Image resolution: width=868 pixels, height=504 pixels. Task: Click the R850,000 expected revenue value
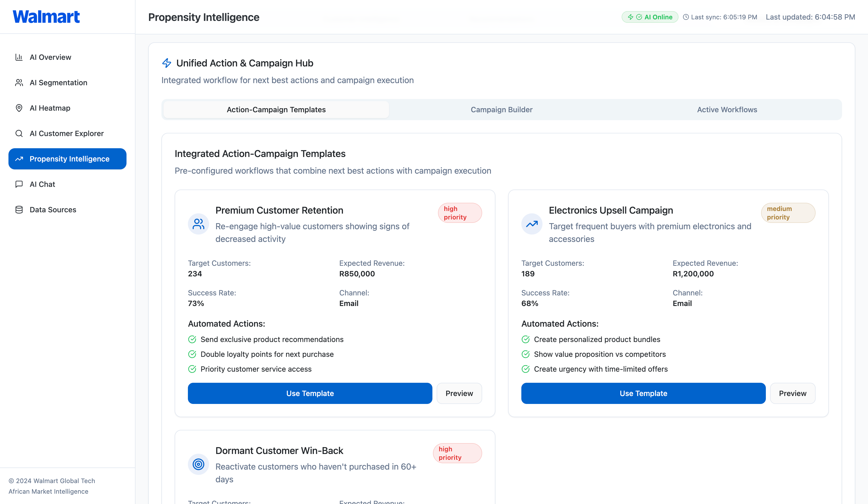click(x=357, y=274)
